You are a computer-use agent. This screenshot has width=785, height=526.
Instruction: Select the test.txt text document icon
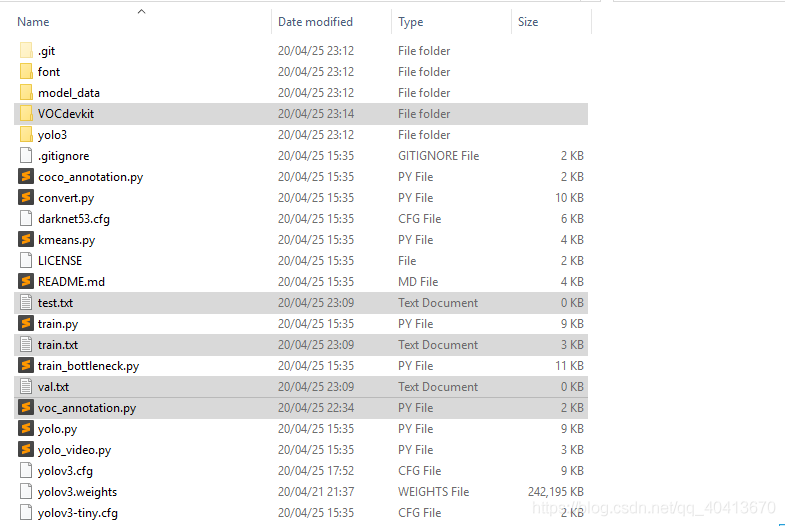pyautogui.click(x=26, y=303)
